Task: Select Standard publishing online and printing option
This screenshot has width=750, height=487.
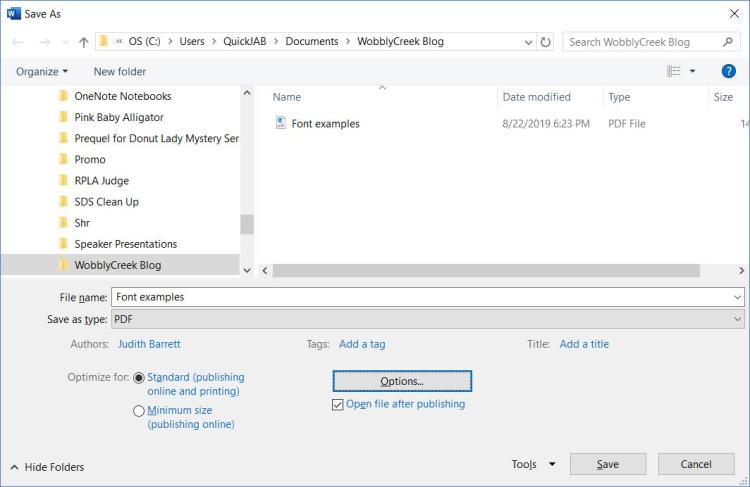Action: tap(139, 378)
